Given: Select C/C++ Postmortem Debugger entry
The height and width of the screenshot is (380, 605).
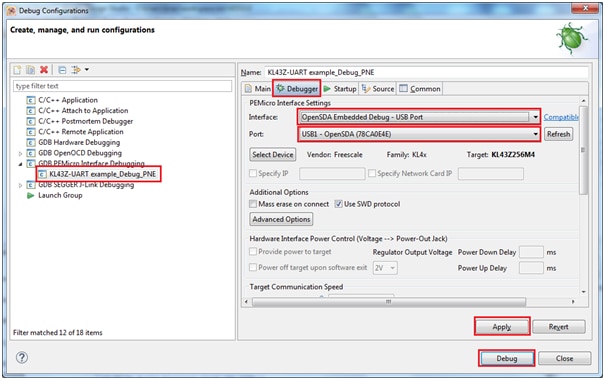Looking at the screenshot, I should [x=85, y=121].
